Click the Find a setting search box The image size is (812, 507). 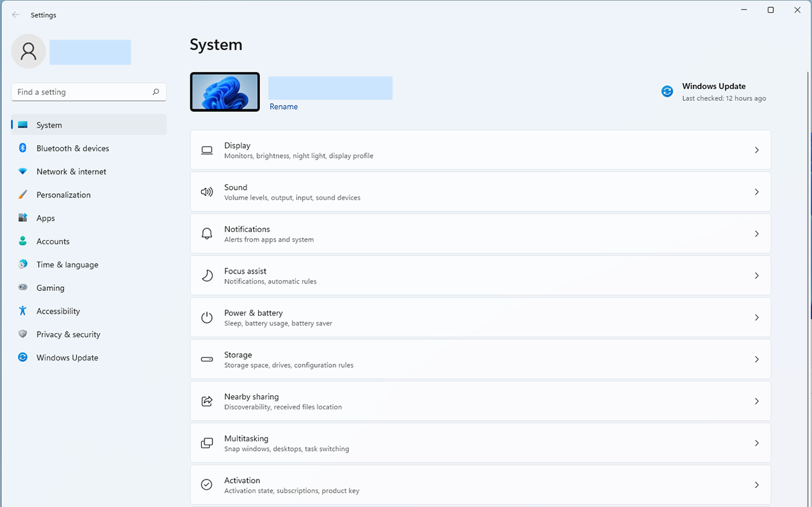coord(89,92)
